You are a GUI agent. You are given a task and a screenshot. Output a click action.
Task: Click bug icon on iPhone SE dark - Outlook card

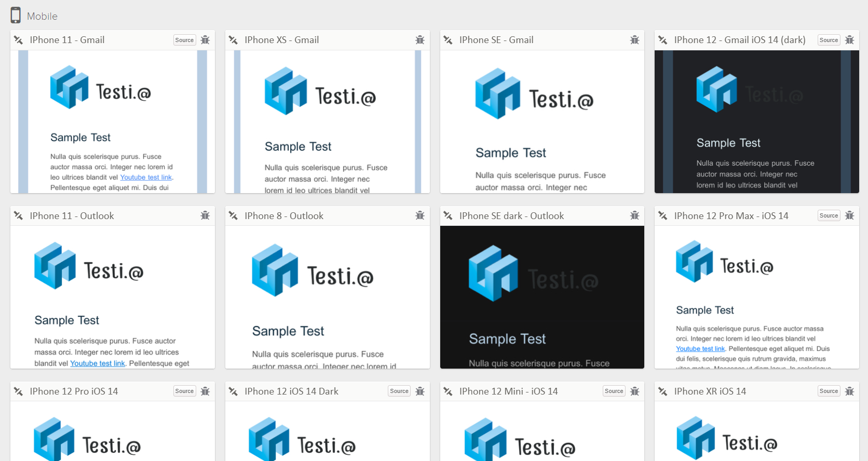pos(635,215)
